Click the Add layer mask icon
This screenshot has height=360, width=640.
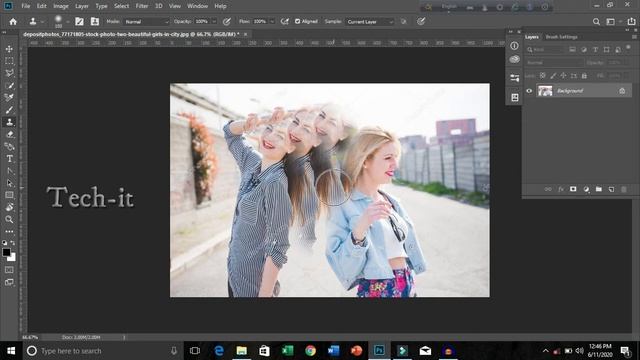coord(573,189)
